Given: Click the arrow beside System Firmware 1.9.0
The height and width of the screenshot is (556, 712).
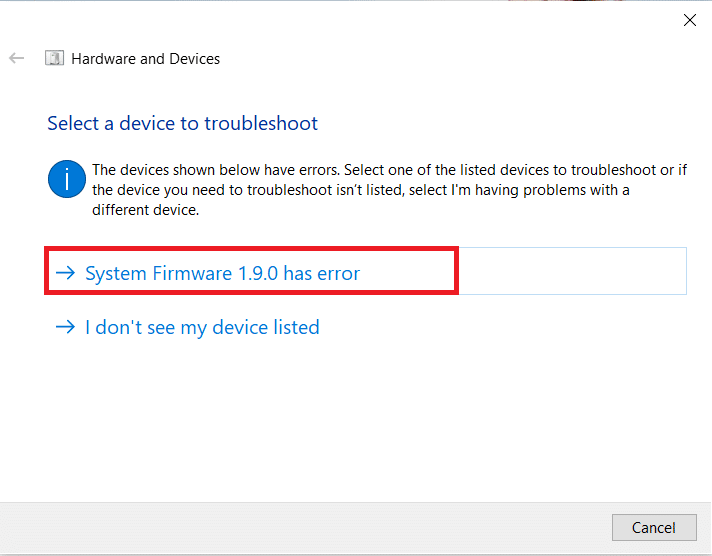Looking at the screenshot, I should click(x=66, y=274).
